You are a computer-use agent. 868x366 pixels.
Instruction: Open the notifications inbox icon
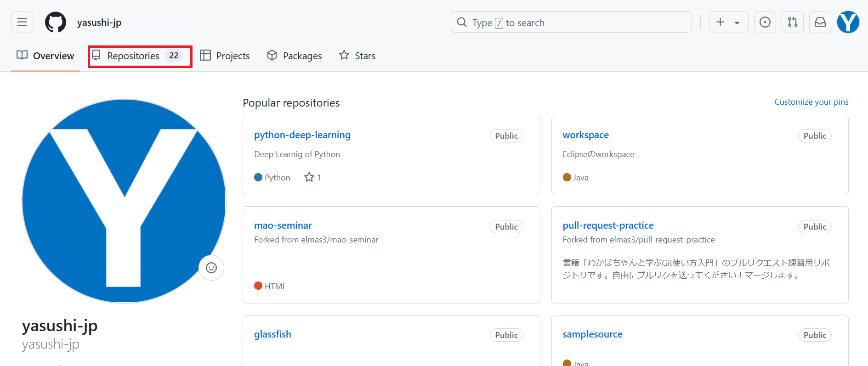(820, 22)
